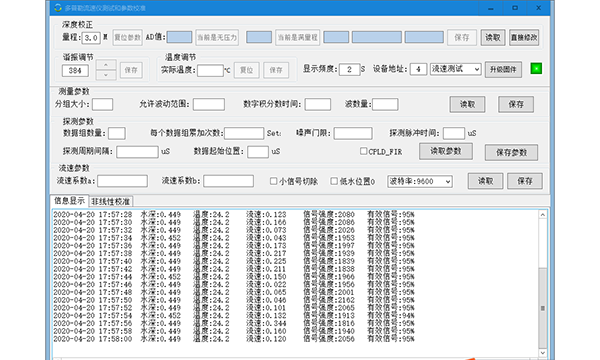The height and width of the screenshot is (360, 600).
Task: Click the log scrollbar up arrow
Action: 543,215
